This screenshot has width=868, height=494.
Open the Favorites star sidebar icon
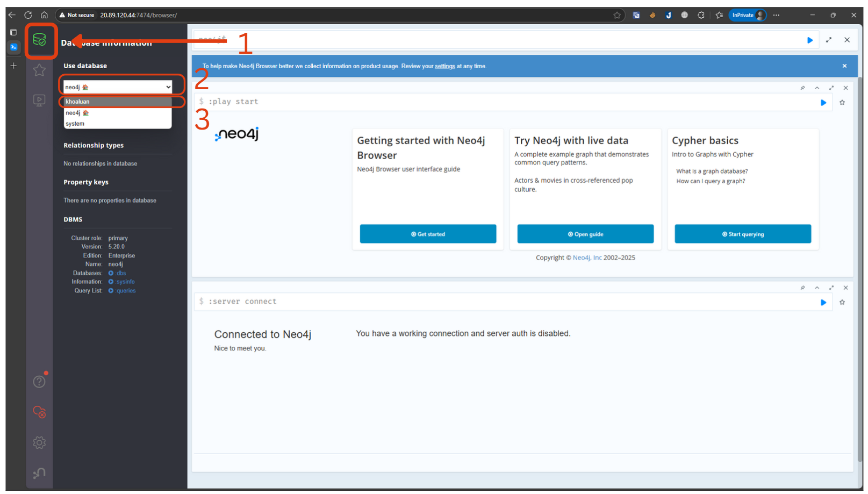click(39, 70)
